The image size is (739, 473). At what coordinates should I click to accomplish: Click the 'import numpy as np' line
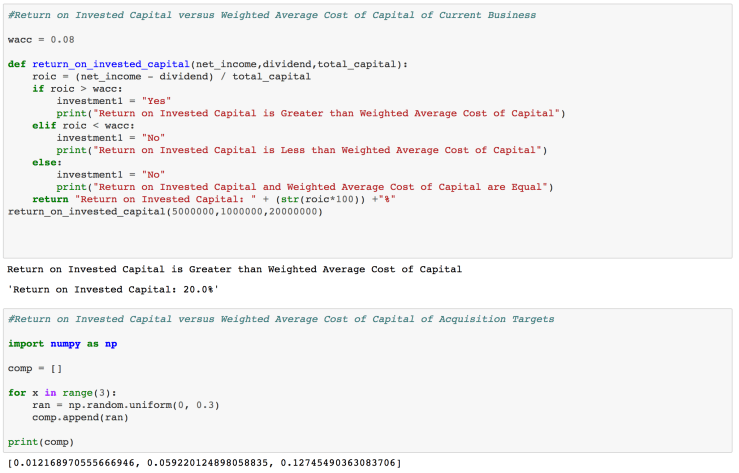pos(62,344)
